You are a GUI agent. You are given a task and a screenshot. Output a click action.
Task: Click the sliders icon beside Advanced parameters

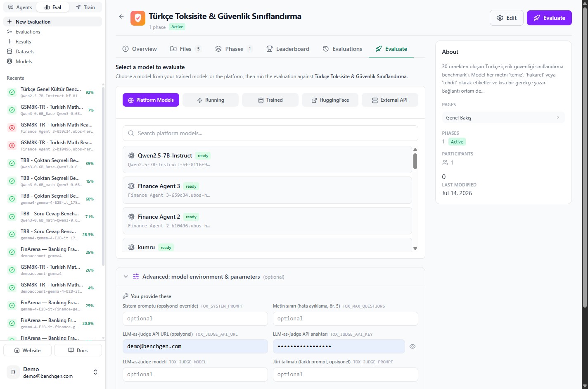point(136,277)
